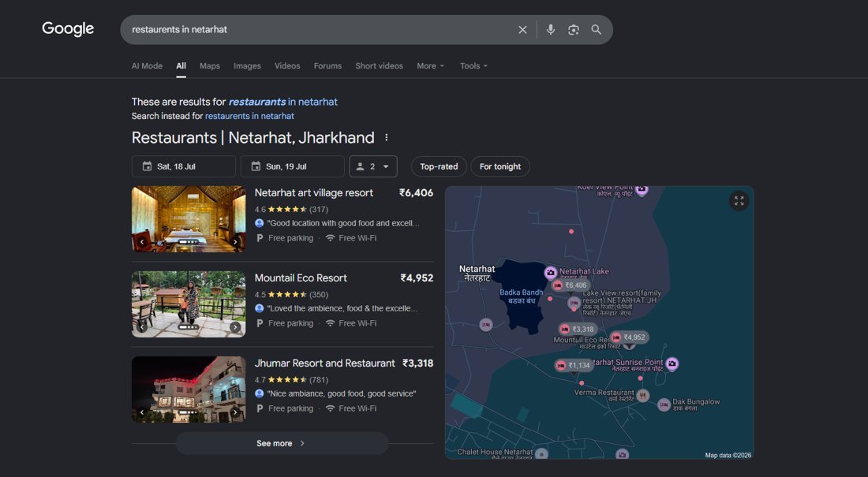Image resolution: width=868 pixels, height=477 pixels.
Task: Show previous photo of Jhumar Resort and Restaurant
Action: (x=142, y=412)
